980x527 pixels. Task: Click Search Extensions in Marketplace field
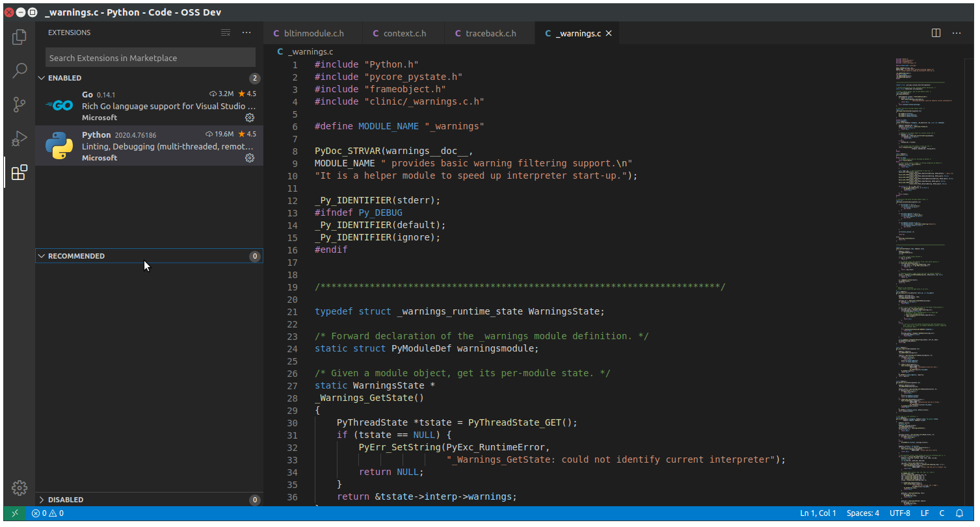click(150, 58)
